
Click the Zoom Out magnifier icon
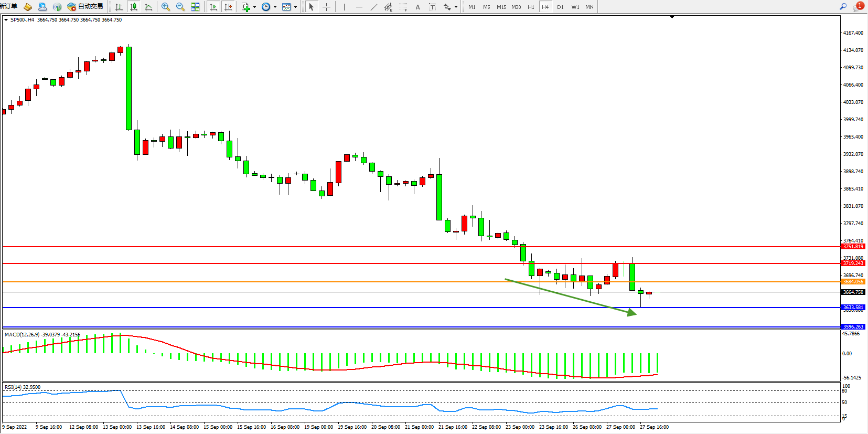point(180,7)
